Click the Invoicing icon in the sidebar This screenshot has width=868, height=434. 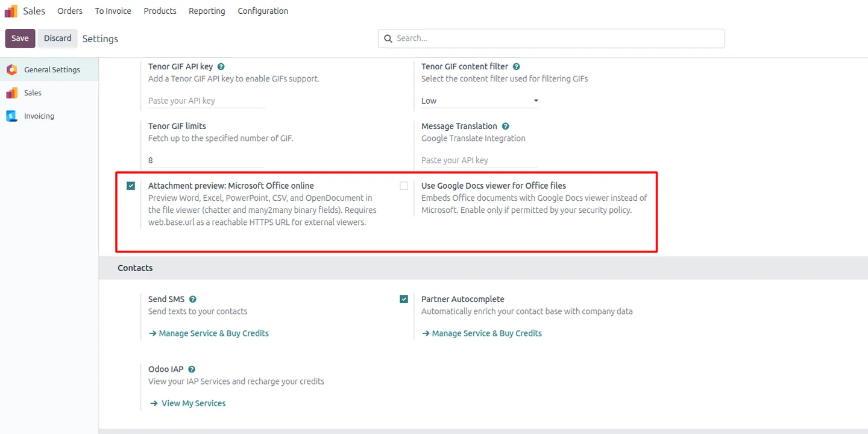tap(11, 116)
